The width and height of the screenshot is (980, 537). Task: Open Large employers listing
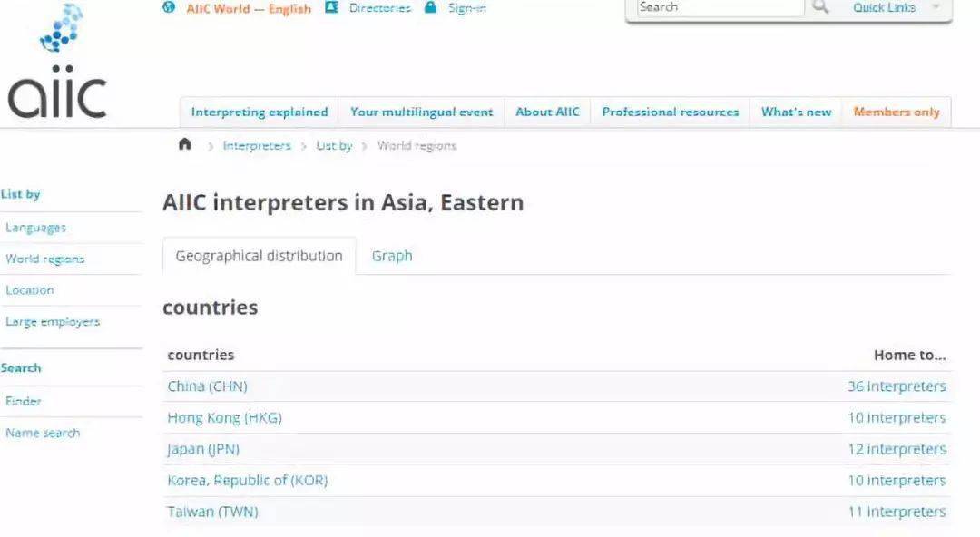tap(52, 321)
